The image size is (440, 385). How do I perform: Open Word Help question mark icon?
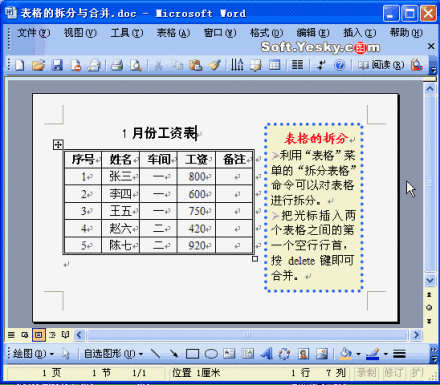(339, 65)
